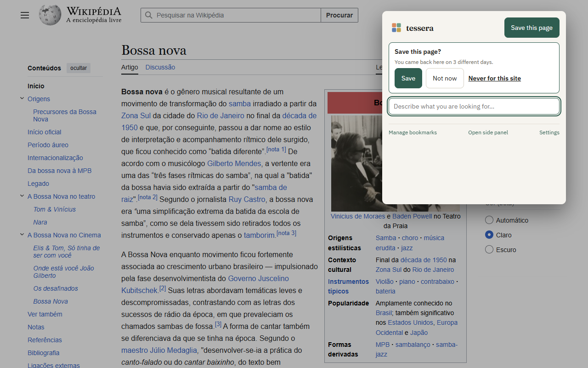This screenshot has height=368, width=588.
Task: Collapse A Bossa Nova no teatro section
Action: (22, 196)
